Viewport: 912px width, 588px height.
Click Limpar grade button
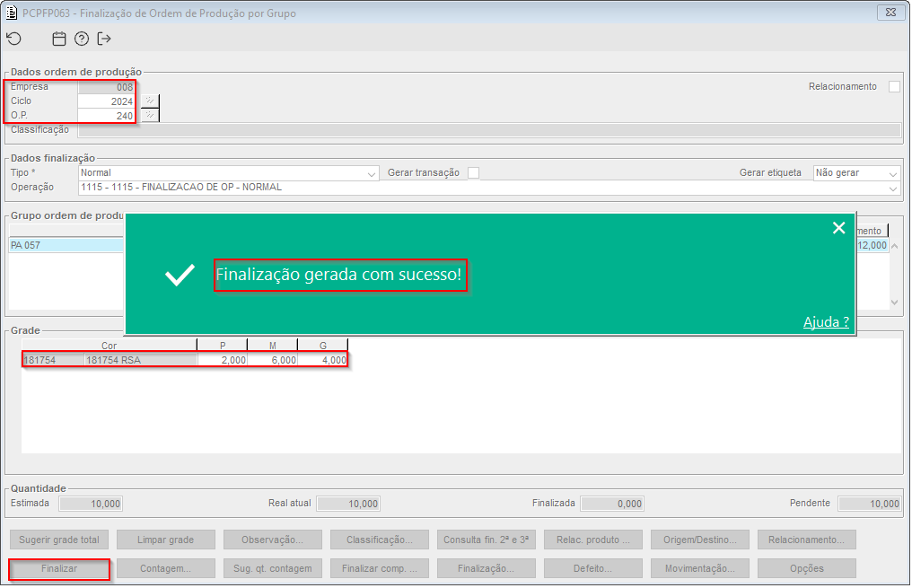pos(166,540)
